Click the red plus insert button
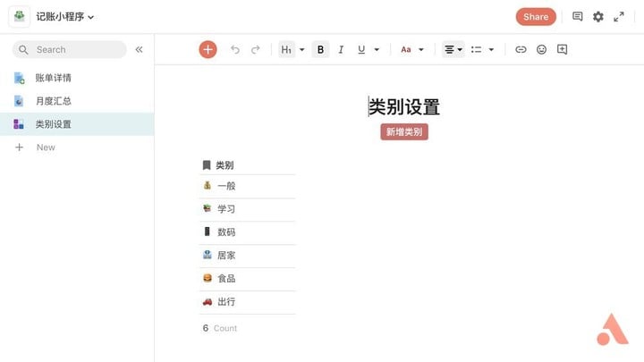The width and height of the screenshot is (644, 362). point(208,50)
